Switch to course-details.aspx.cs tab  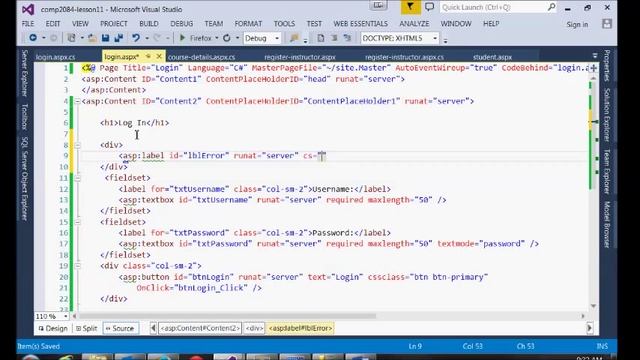[x=202, y=57]
